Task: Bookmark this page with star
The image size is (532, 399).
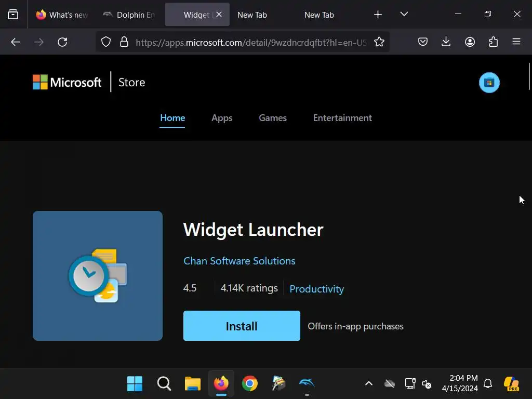Action: (x=379, y=42)
